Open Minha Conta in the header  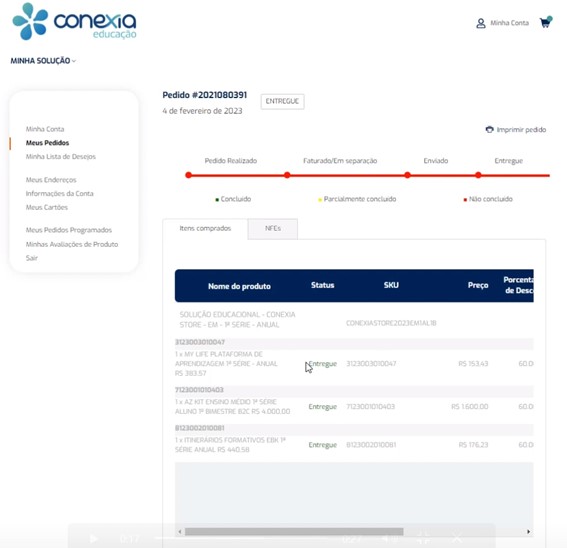tap(510, 23)
